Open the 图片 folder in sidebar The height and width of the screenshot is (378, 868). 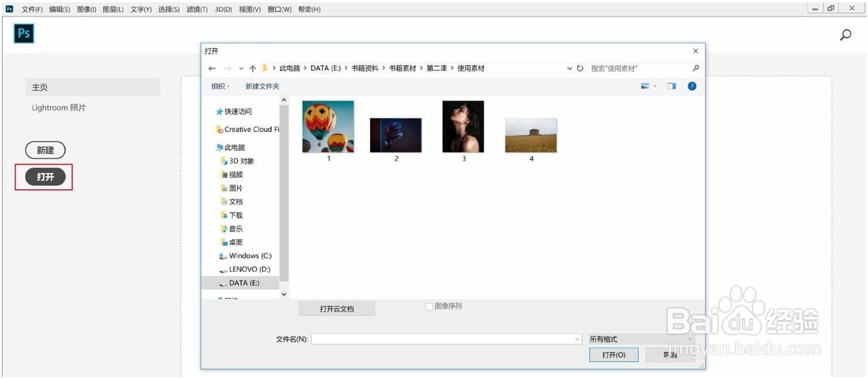tap(232, 188)
